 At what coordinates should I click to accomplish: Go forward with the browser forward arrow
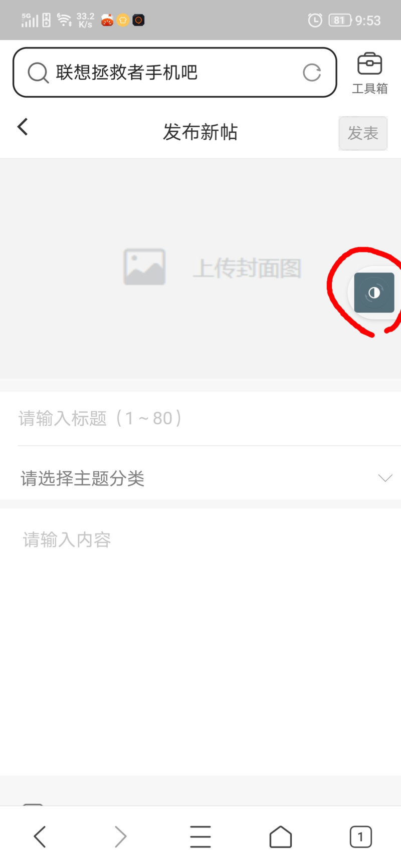[120, 836]
